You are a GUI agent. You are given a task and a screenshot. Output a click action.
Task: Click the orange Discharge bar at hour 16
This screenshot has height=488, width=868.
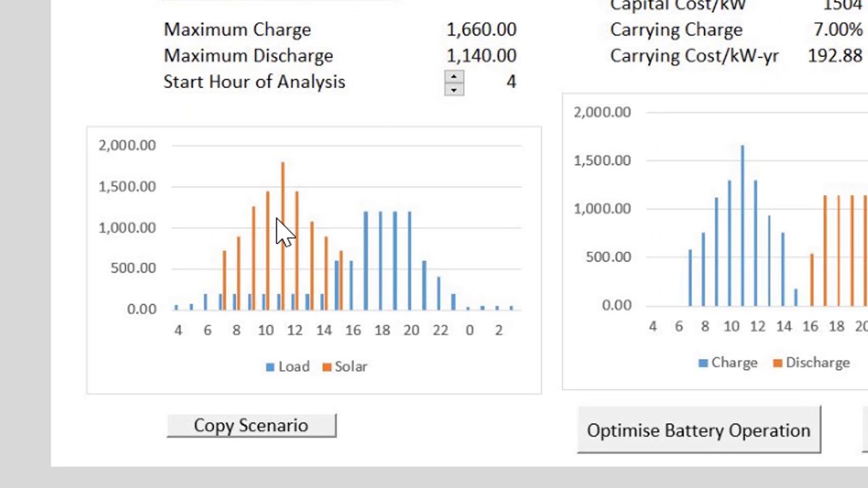[812, 280]
